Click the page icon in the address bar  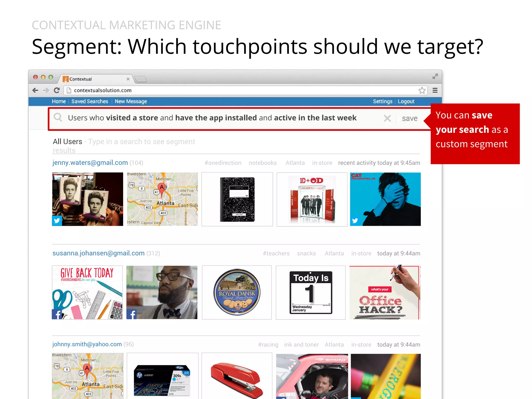tap(69, 90)
